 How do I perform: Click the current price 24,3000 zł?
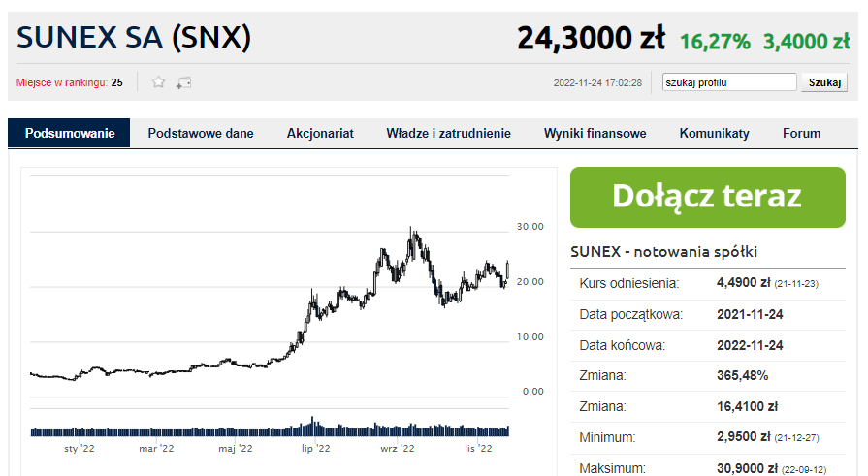click(x=591, y=38)
